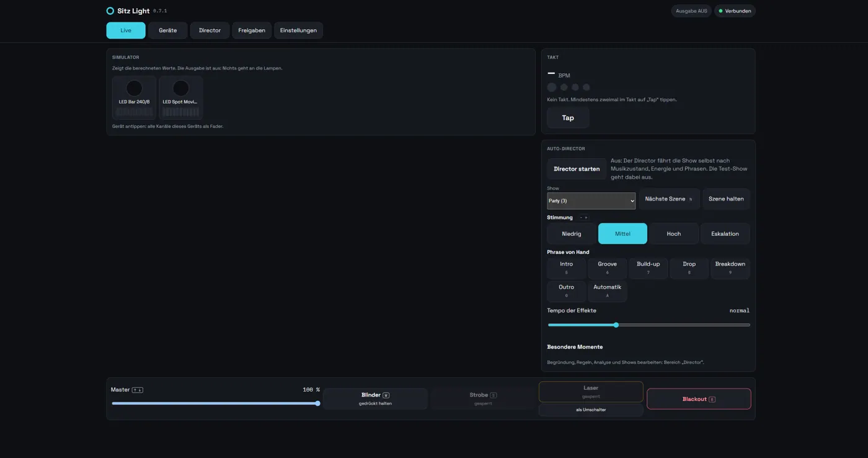Click the green Verbunden status indicator

point(735,11)
